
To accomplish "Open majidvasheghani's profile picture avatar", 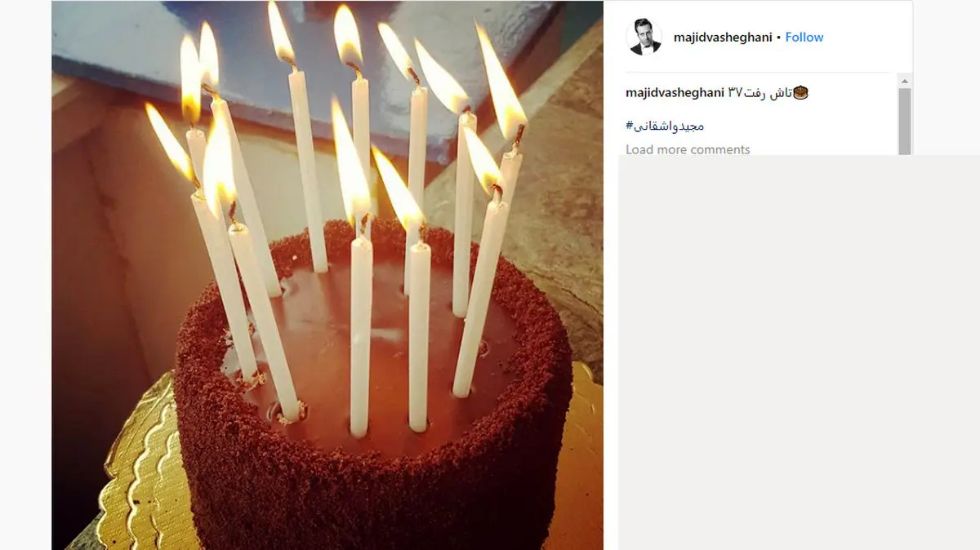I will 644,37.
